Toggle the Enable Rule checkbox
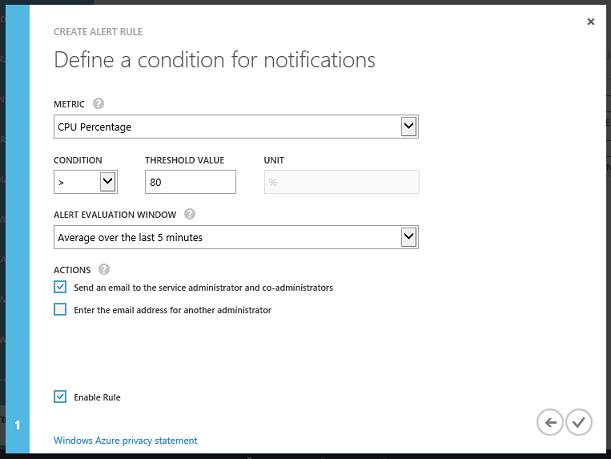 (x=60, y=397)
